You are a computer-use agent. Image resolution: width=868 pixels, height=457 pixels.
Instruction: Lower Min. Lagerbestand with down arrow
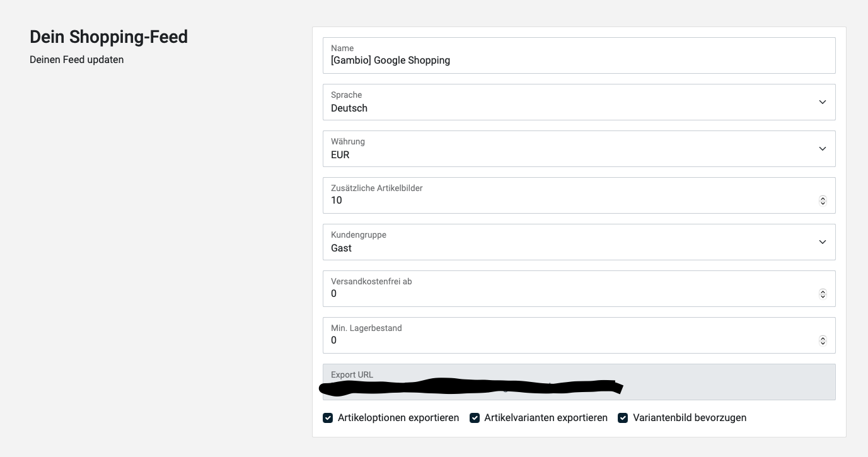(823, 343)
